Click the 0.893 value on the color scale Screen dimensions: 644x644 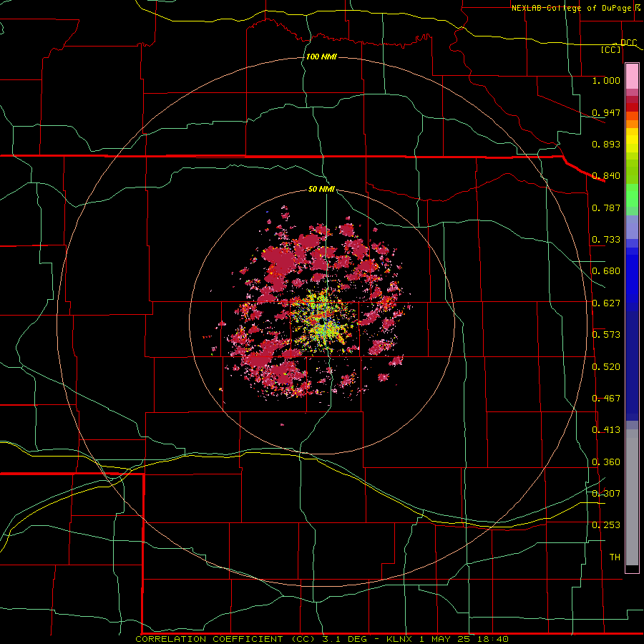pyautogui.click(x=606, y=144)
